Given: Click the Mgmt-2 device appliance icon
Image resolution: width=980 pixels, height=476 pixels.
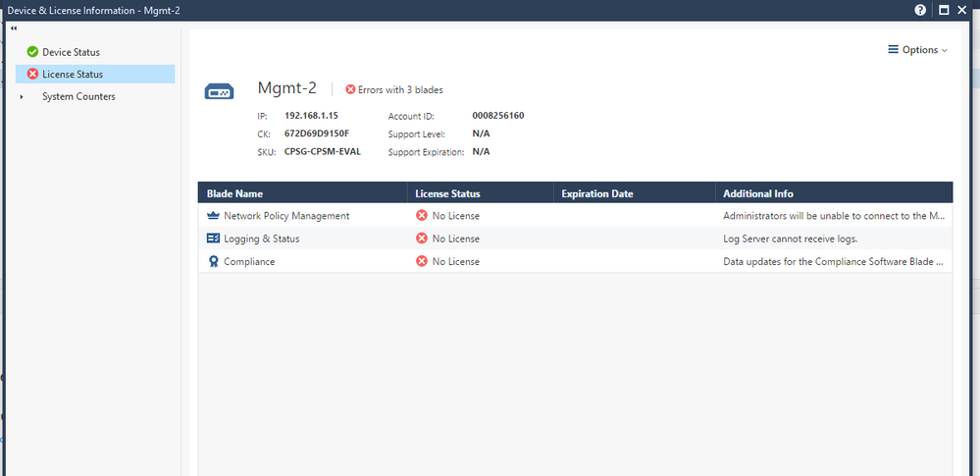Looking at the screenshot, I should tap(219, 92).
